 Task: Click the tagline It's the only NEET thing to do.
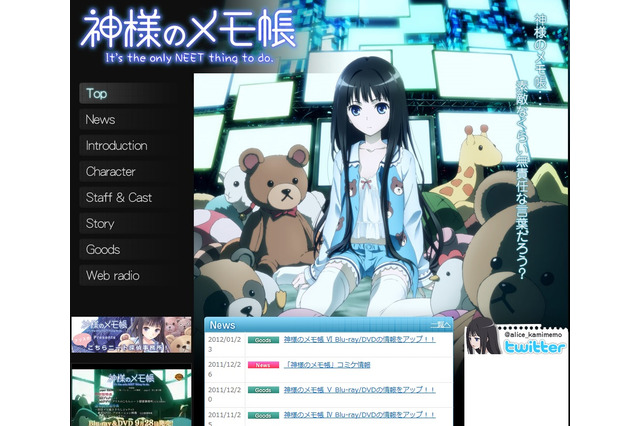coord(189,58)
